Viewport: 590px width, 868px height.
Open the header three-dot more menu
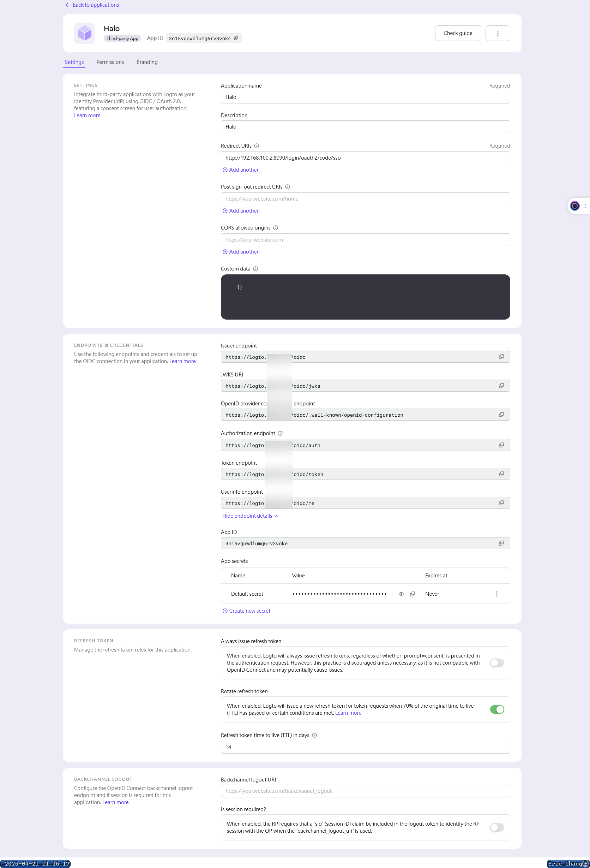(x=498, y=33)
